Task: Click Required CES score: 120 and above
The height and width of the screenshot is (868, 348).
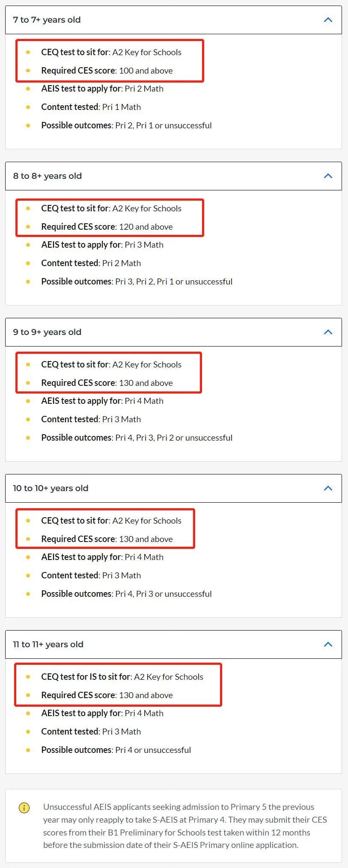Action: coord(107,227)
